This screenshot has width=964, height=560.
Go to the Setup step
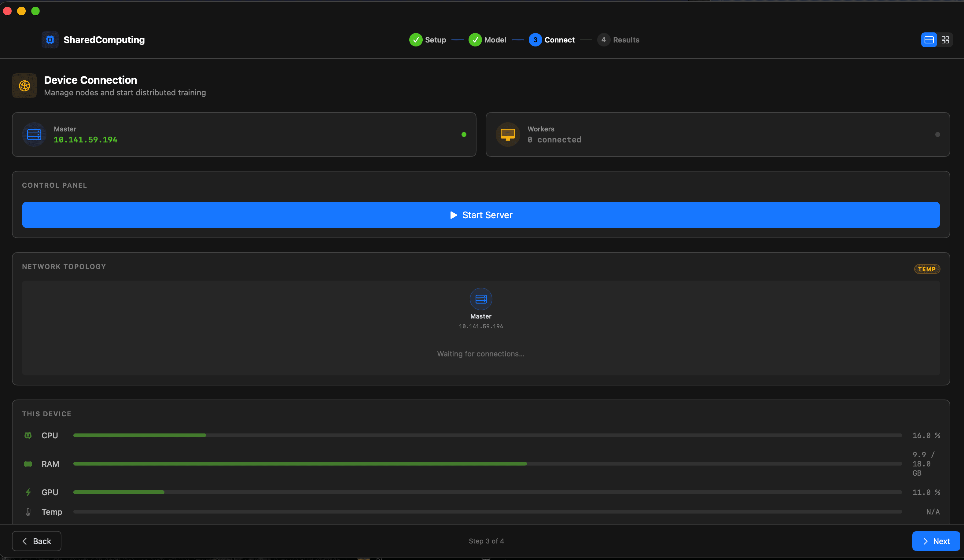[435, 40]
